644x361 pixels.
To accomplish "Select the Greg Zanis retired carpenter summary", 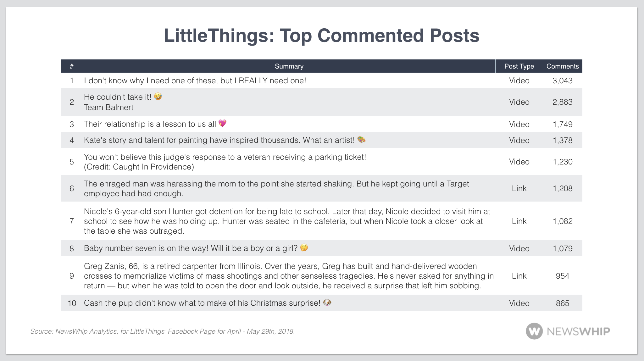I will tap(288, 276).
